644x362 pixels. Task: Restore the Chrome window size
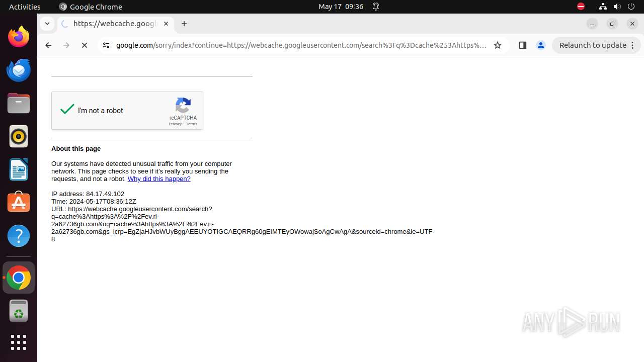[612, 24]
